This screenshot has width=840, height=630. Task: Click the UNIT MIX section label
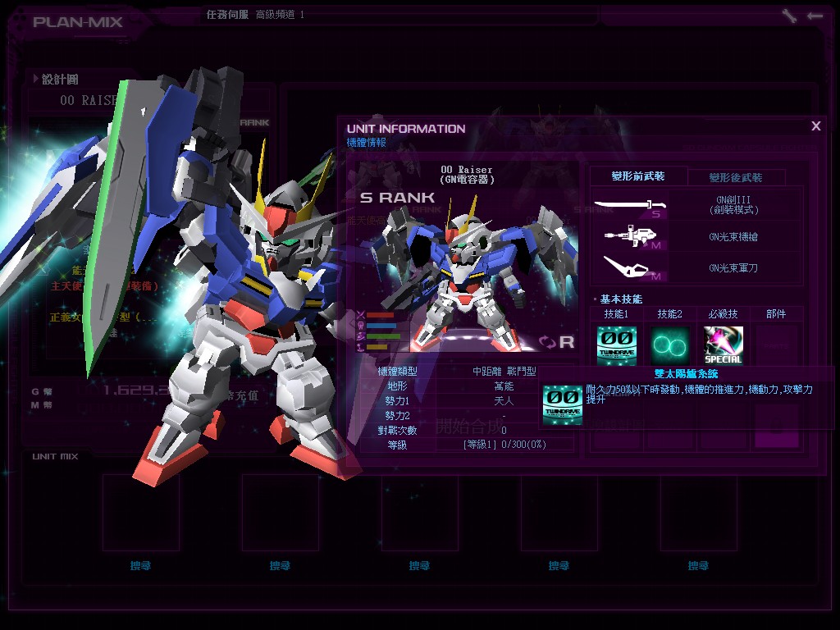pos(55,456)
